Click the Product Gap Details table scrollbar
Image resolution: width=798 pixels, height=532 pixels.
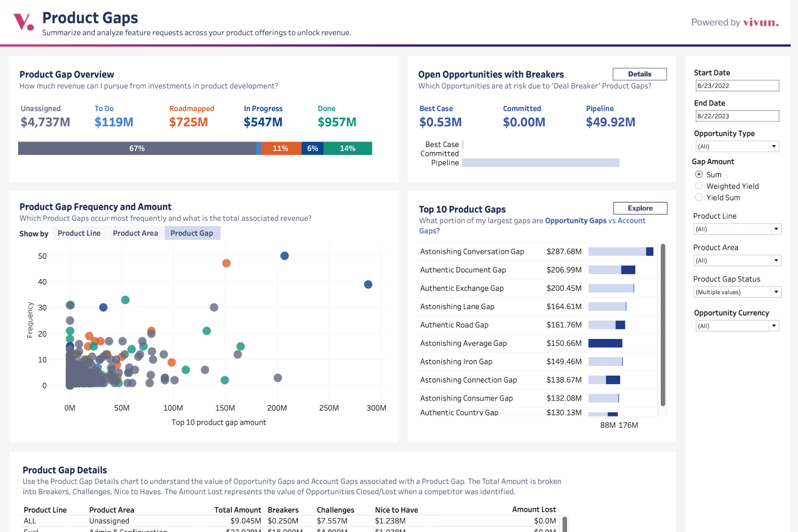(565, 523)
